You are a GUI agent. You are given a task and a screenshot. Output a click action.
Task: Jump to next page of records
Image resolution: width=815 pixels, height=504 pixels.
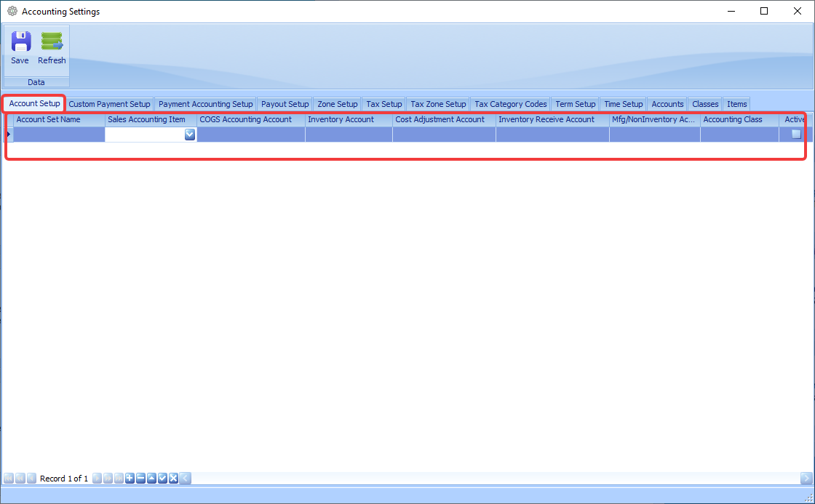tap(108, 478)
